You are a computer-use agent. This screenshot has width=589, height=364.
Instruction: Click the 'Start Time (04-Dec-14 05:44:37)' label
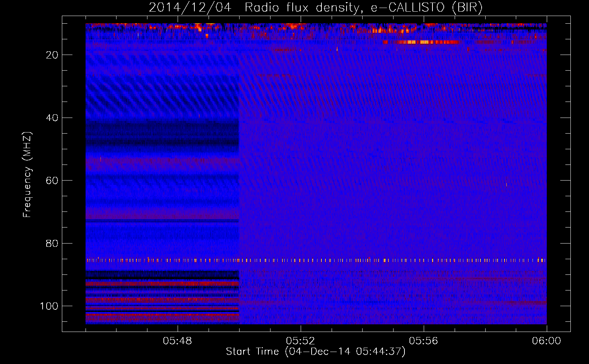(x=316, y=352)
